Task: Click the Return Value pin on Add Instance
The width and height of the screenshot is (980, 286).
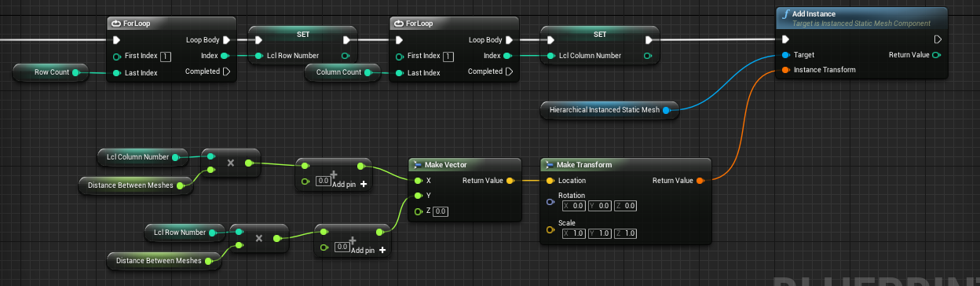Action: [x=936, y=55]
